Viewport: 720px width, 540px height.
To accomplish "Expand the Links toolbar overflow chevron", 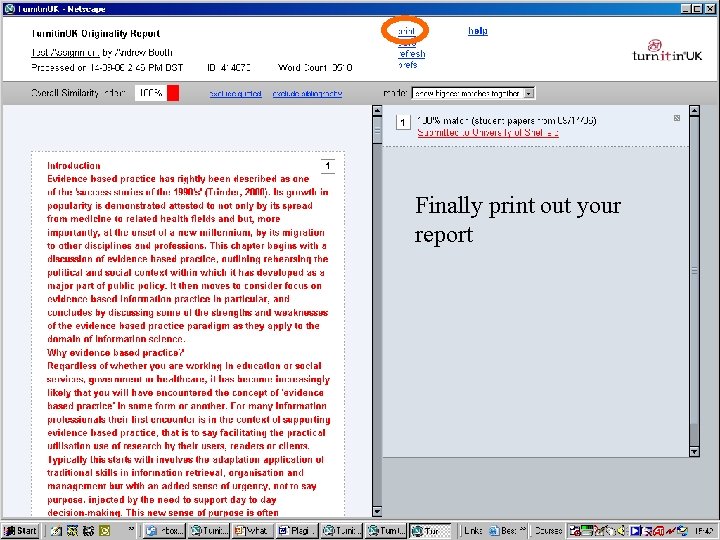I will pos(523,529).
